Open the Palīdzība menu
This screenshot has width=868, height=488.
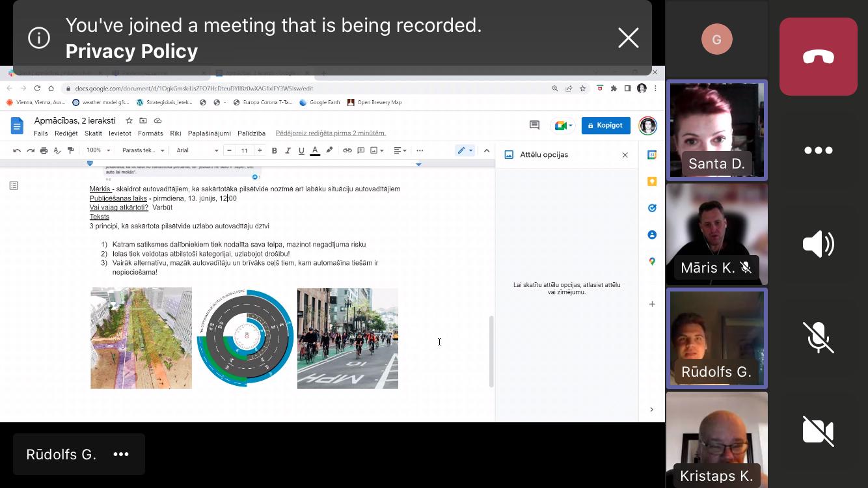(251, 133)
